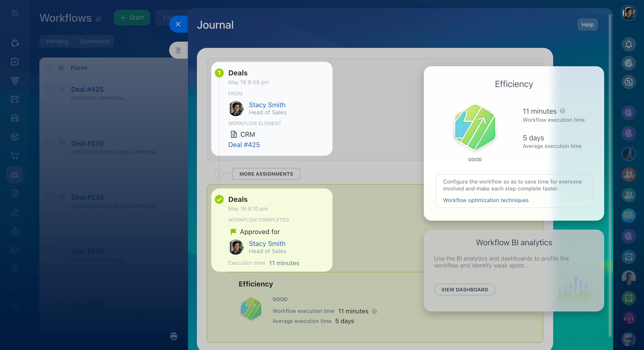Switch to the Pending tab
Image resolution: width=644 pixels, height=350 pixels.
pos(58,41)
